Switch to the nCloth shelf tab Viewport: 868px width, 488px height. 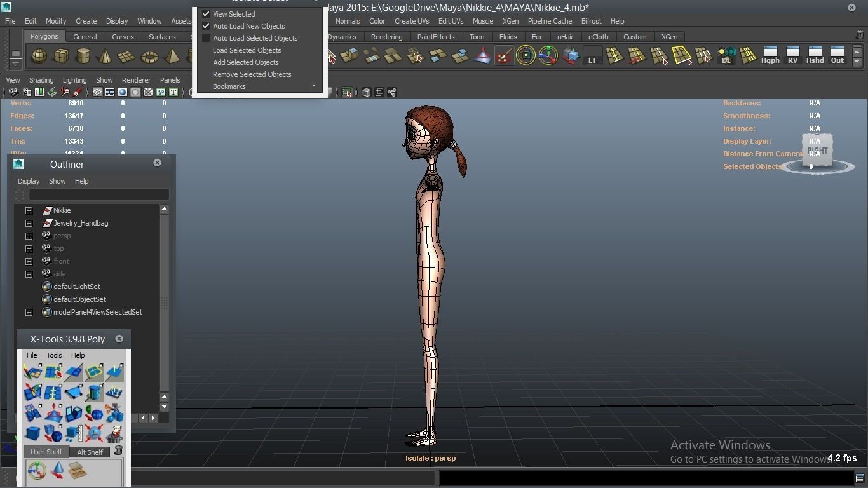(x=598, y=37)
